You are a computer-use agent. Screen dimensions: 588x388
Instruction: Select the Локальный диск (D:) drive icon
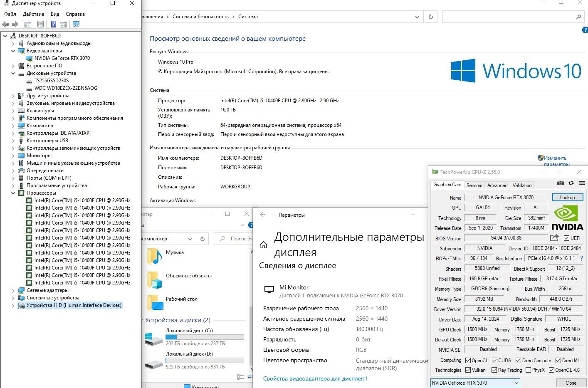(x=153, y=364)
